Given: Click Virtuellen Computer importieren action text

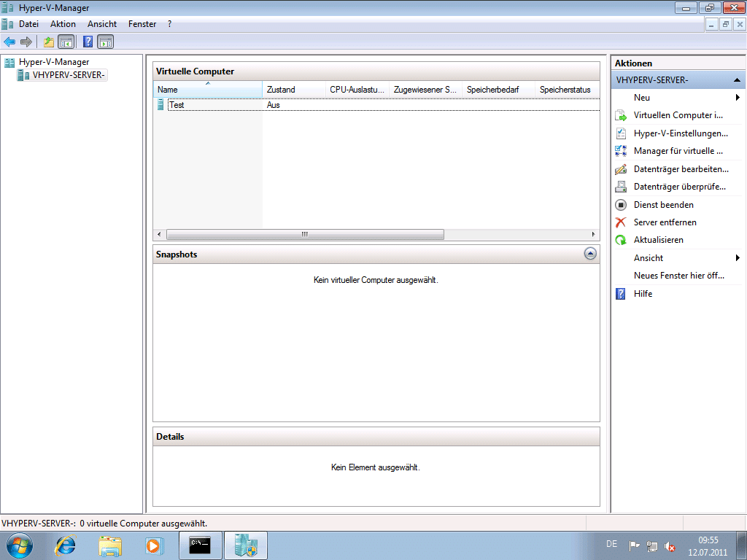Looking at the screenshot, I should coord(678,115).
